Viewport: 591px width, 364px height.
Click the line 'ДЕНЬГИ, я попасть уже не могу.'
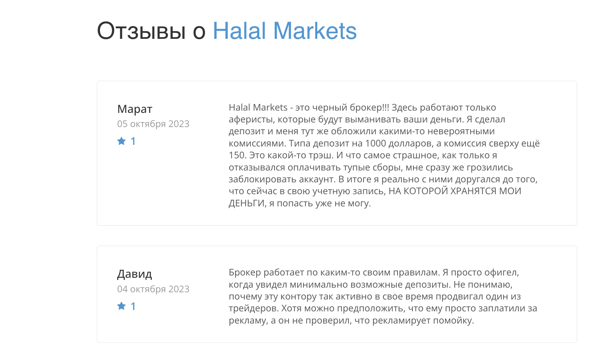300,203
